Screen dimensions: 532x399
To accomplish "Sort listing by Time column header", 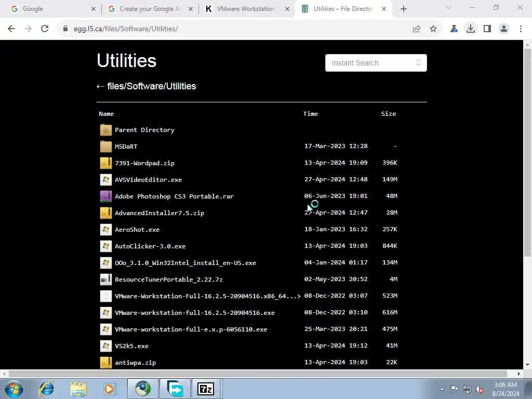I will (311, 114).
